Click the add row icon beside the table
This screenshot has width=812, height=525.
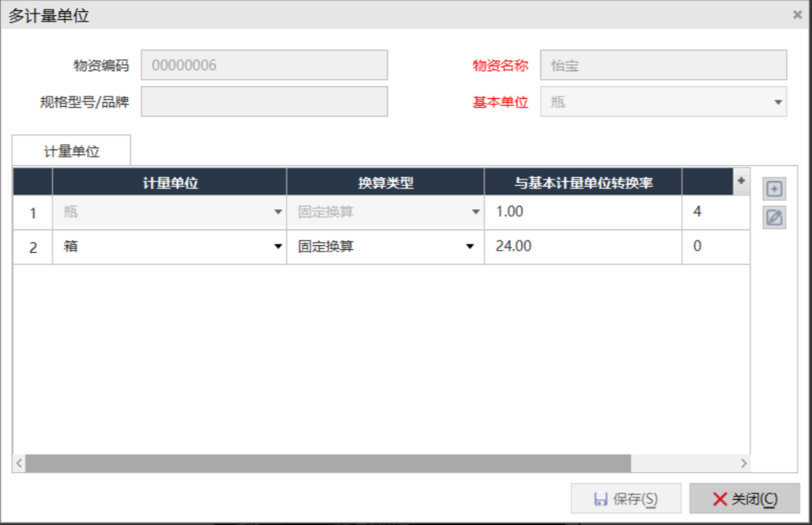(x=774, y=189)
